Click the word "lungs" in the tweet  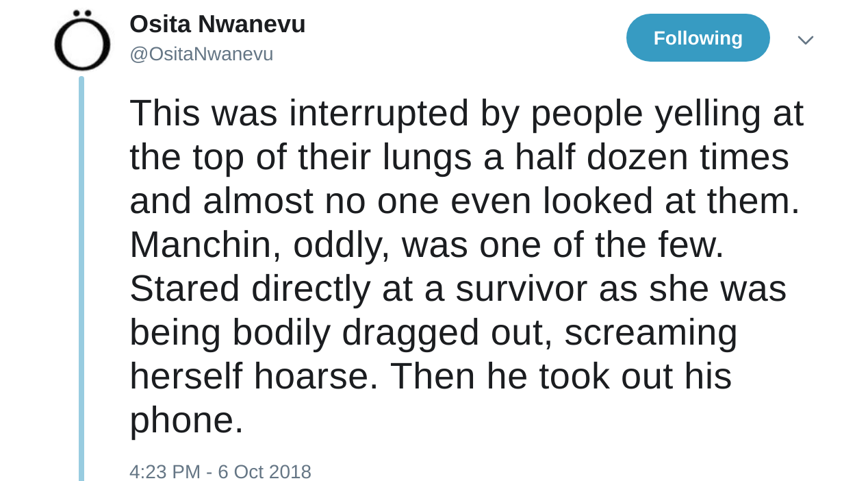(427, 157)
